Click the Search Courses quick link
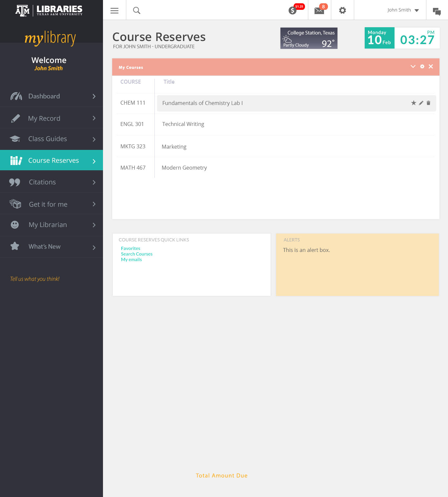Image resolution: width=448 pixels, height=497 pixels. coord(137,254)
